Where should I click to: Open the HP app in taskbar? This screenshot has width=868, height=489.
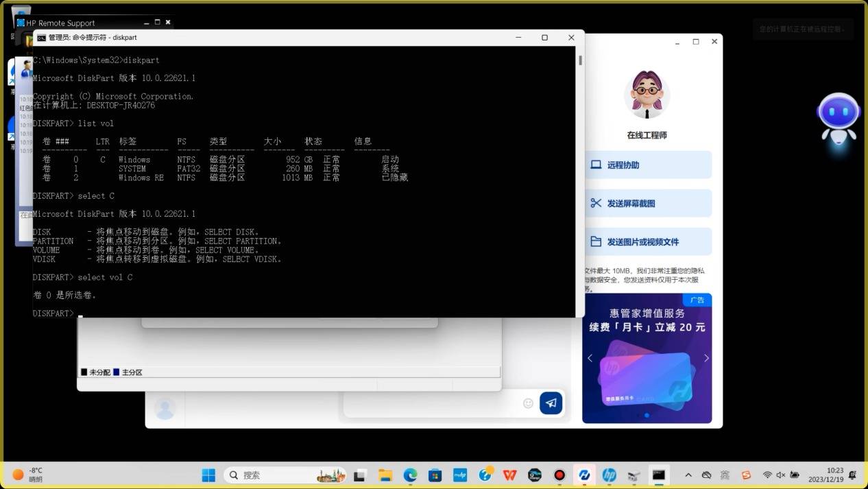609,475
